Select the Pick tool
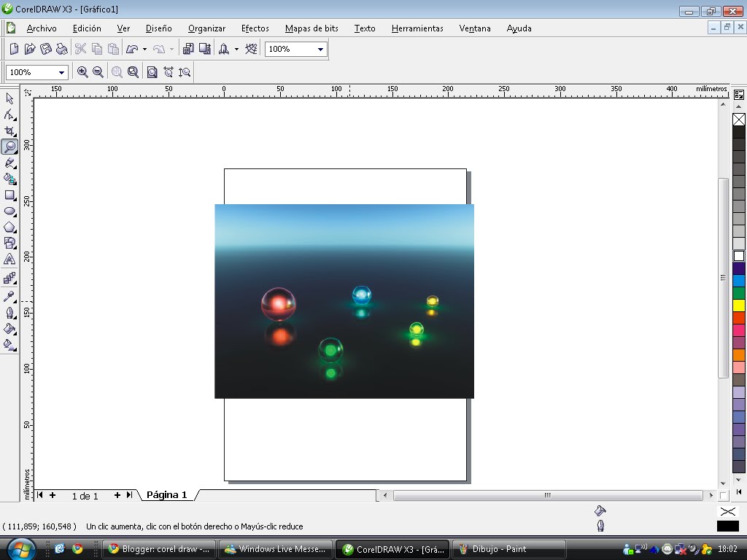The height and width of the screenshot is (560, 747). pos(9,98)
